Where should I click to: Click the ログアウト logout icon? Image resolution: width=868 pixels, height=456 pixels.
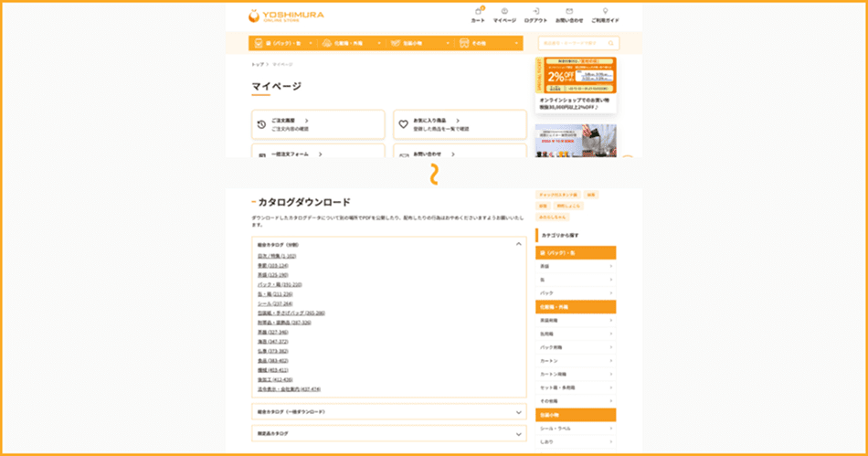[x=535, y=14]
